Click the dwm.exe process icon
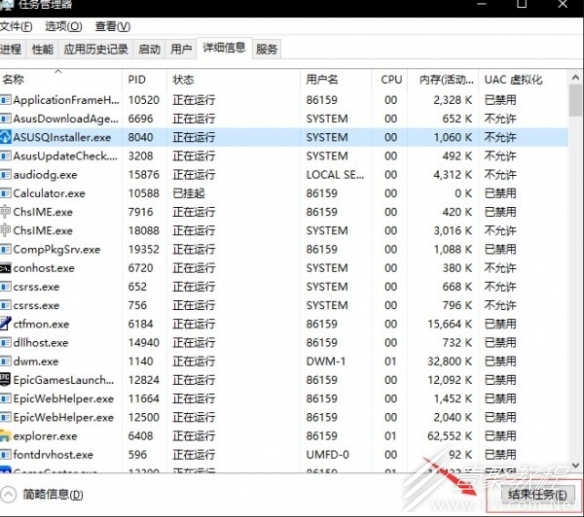The height and width of the screenshot is (517, 584). tap(5, 361)
